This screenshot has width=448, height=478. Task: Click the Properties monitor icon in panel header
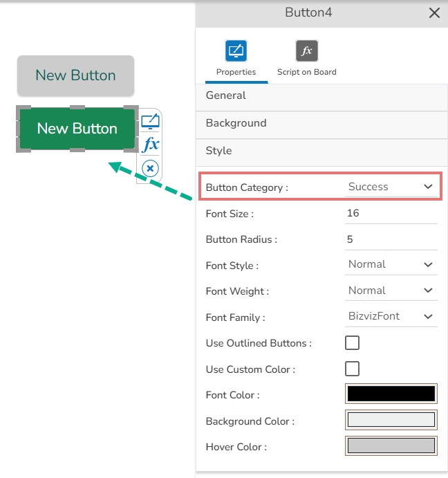pyautogui.click(x=236, y=51)
